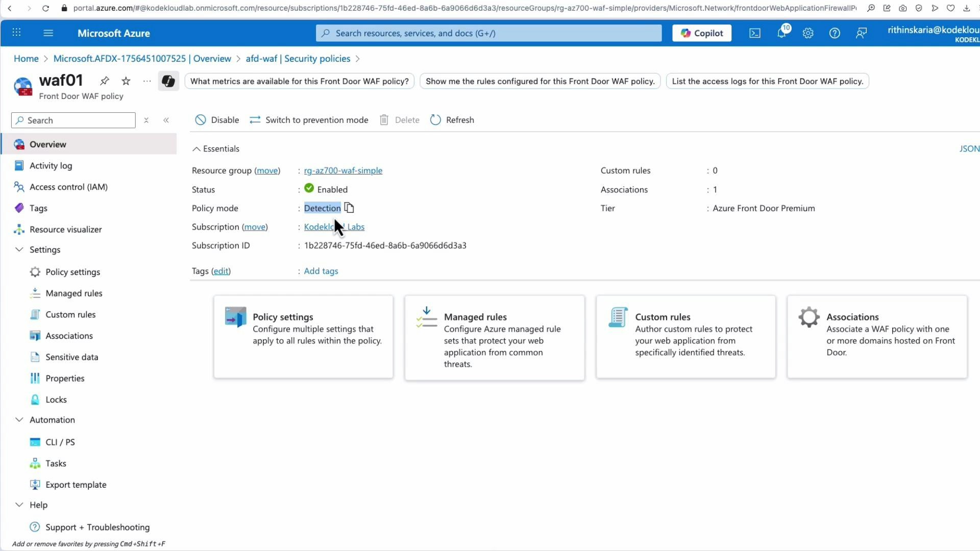This screenshot has width=980, height=551.
Task: Click the global resources search bar
Action: (x=488, y=33)
